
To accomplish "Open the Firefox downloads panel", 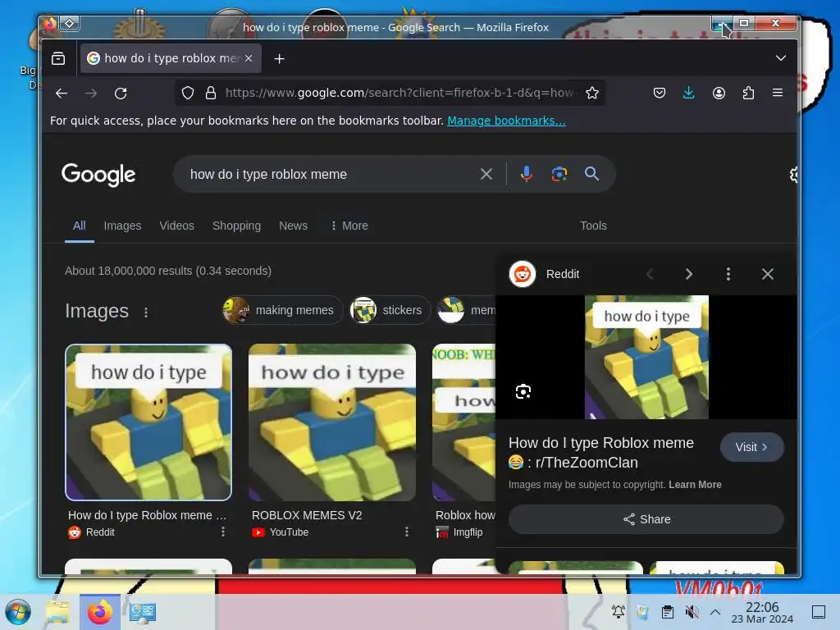I will click(x=689, y=94).
